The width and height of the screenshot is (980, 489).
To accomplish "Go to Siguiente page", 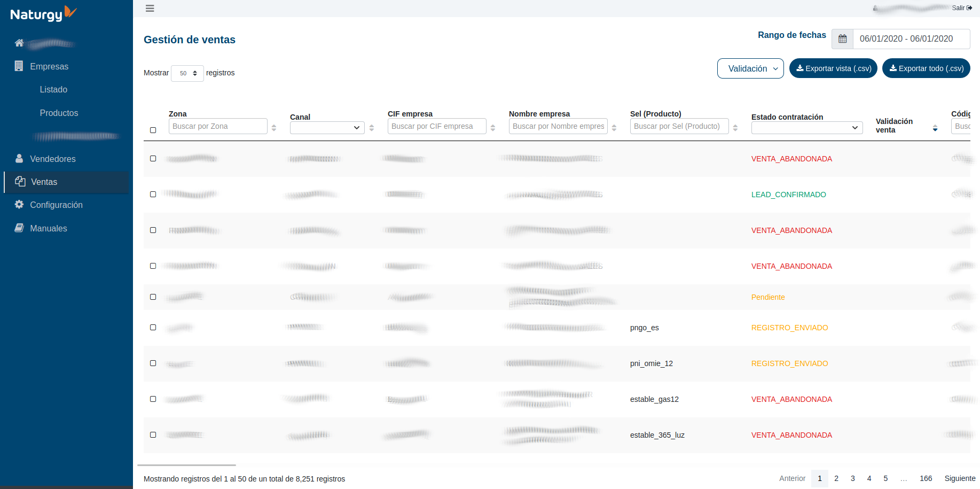I will (x=960, y=478).
